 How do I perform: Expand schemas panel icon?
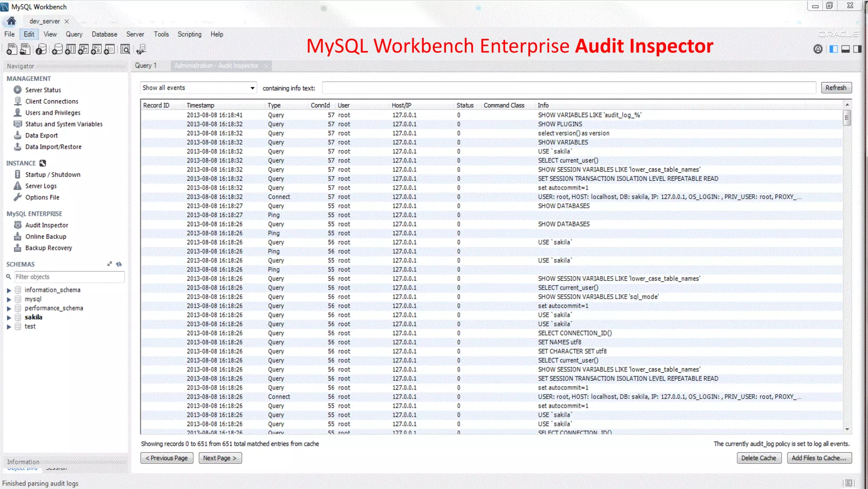pos(110,264)
